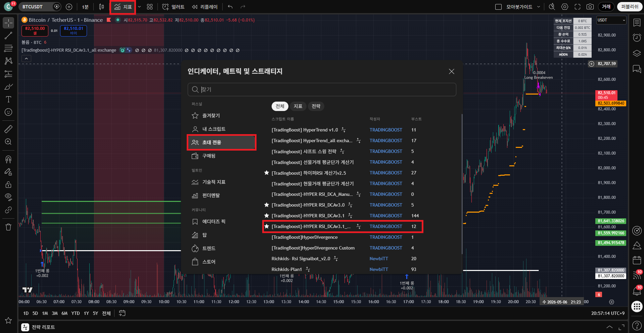
Task: Click the red 셀 sell price button
Action: pyautogui.click(x=35, y=31)
